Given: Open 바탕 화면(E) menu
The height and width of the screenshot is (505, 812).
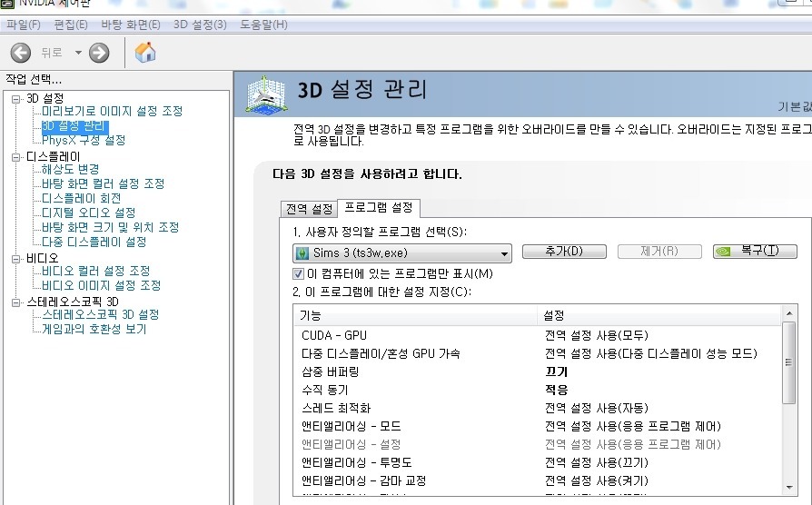Looking at the screenshot, I should [131, 25].
